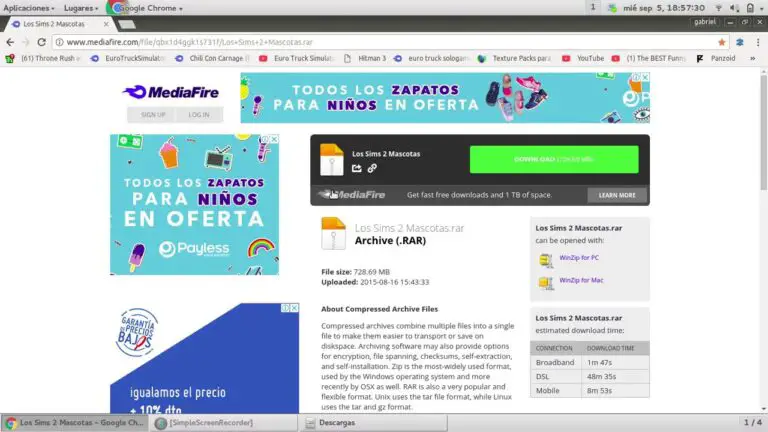The width and height of the screenshot is (768, 432).
Task: Open the WinZip for PC link
Action: [x=579, y=258]
